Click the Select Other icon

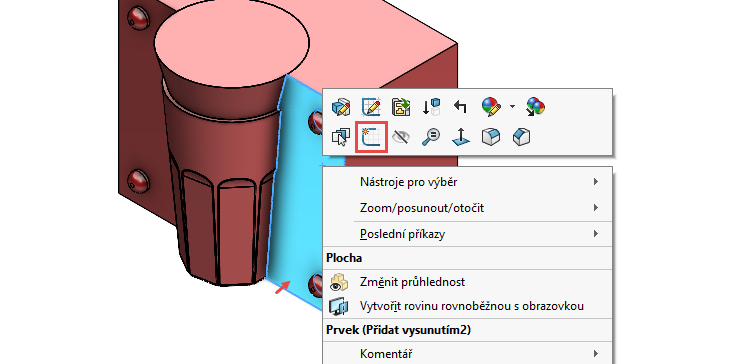coord(341,137)
